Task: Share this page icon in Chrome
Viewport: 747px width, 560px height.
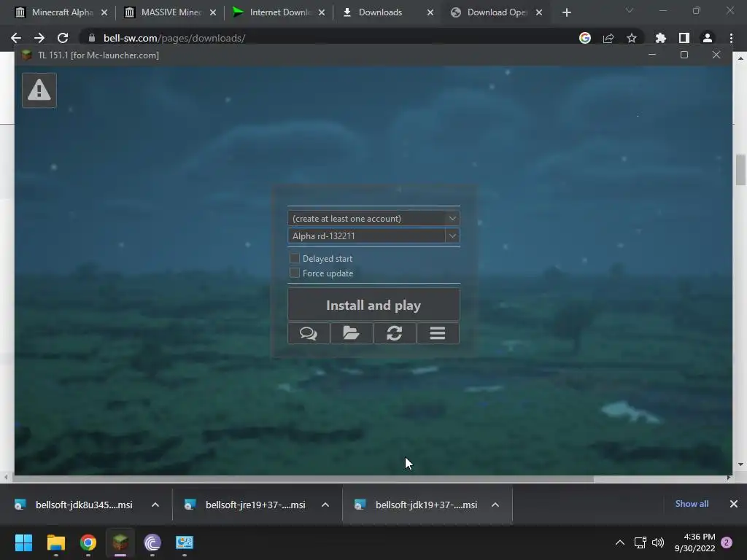Action: pyautogui.click(x=608, y=38)
